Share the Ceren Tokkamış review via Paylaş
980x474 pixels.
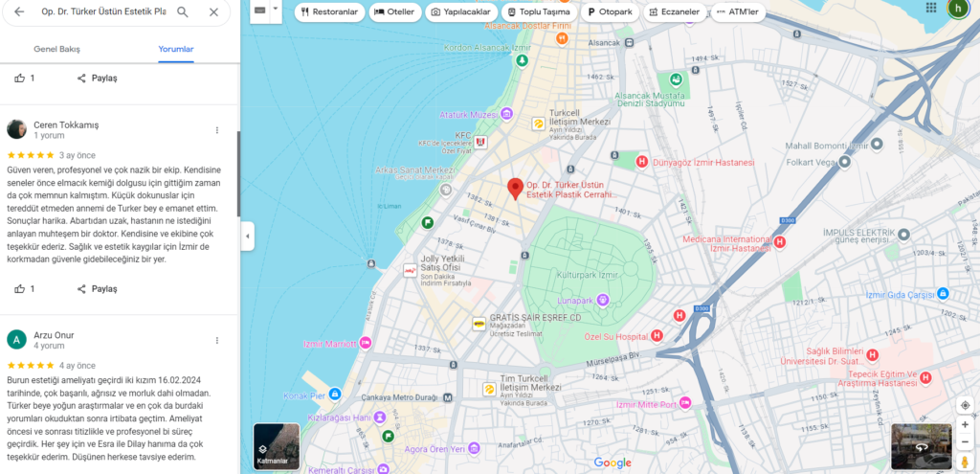point(97,289)
